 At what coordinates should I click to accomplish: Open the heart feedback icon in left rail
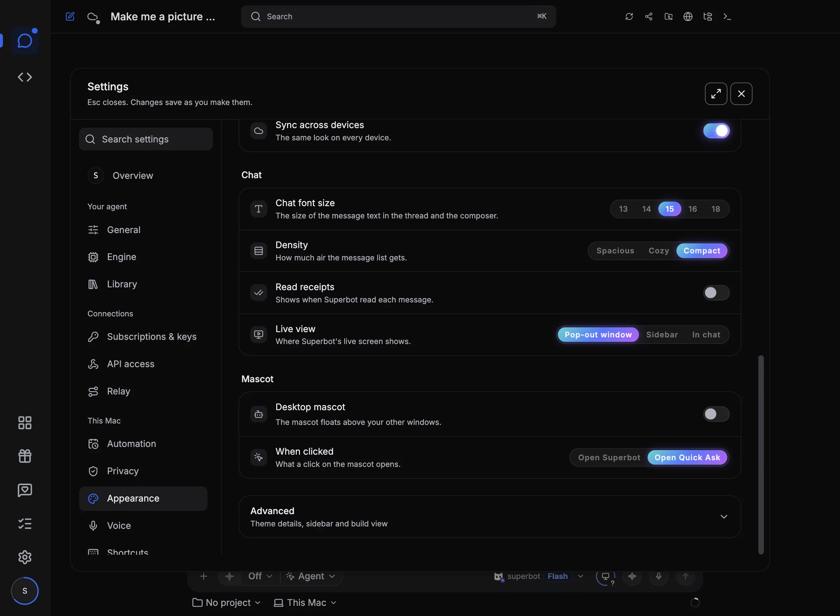[x=24, y=490]
